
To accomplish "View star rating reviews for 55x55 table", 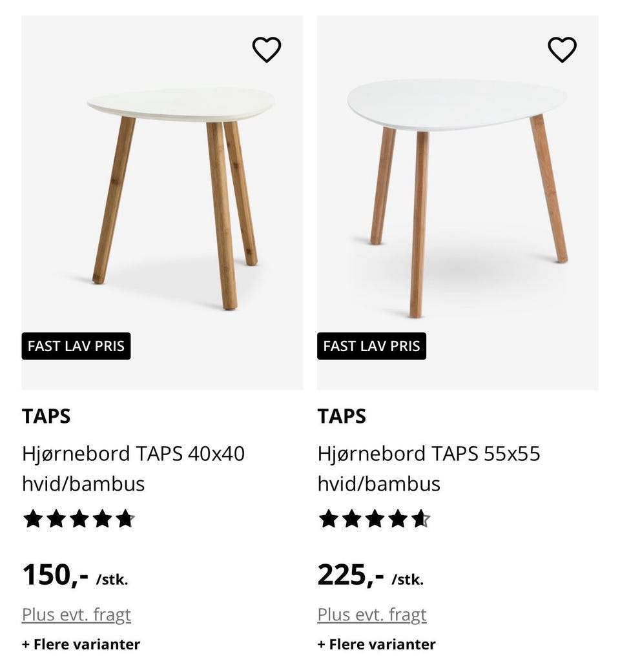I will click(x=374, y=519).
